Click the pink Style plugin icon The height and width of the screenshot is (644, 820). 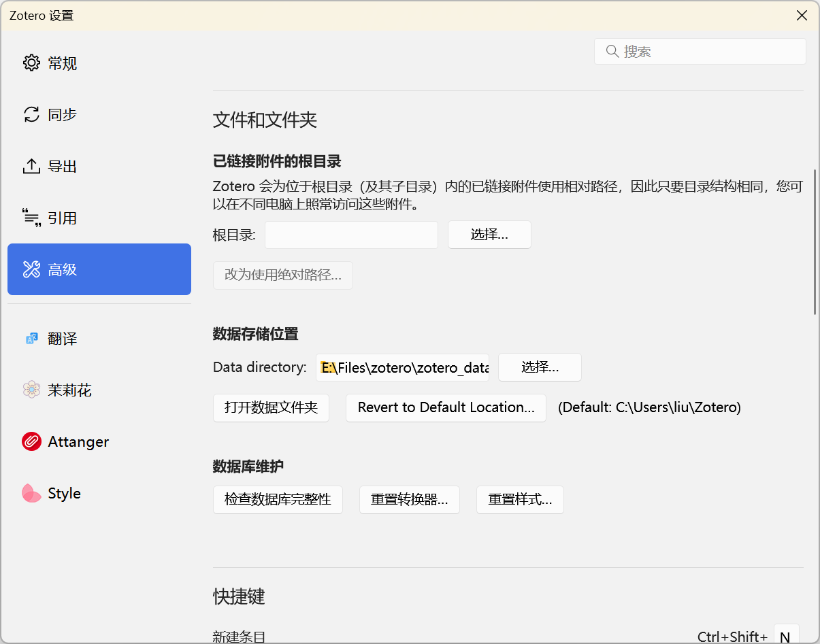(x=31, y=493)
